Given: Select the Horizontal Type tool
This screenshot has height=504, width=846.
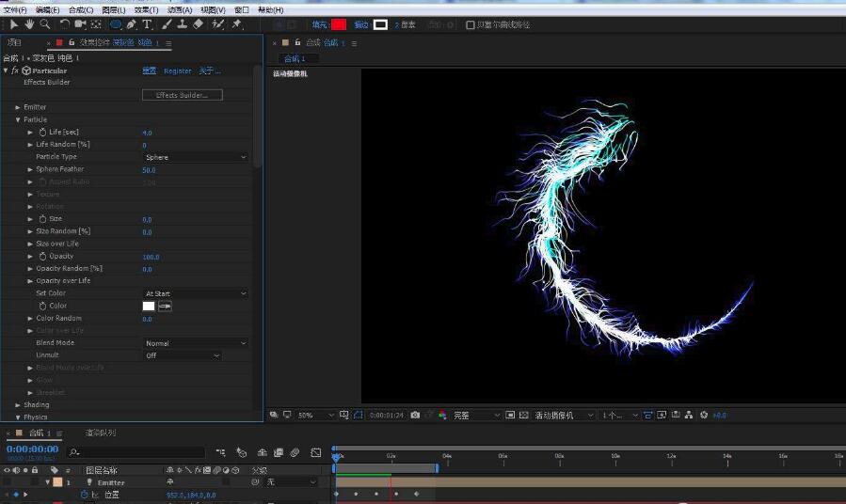Looking at the screenshot, I should point(147,24).
